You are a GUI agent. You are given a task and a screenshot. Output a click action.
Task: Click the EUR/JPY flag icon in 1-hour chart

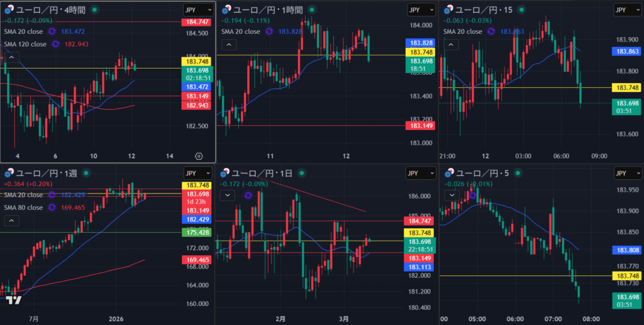(226, 9)
